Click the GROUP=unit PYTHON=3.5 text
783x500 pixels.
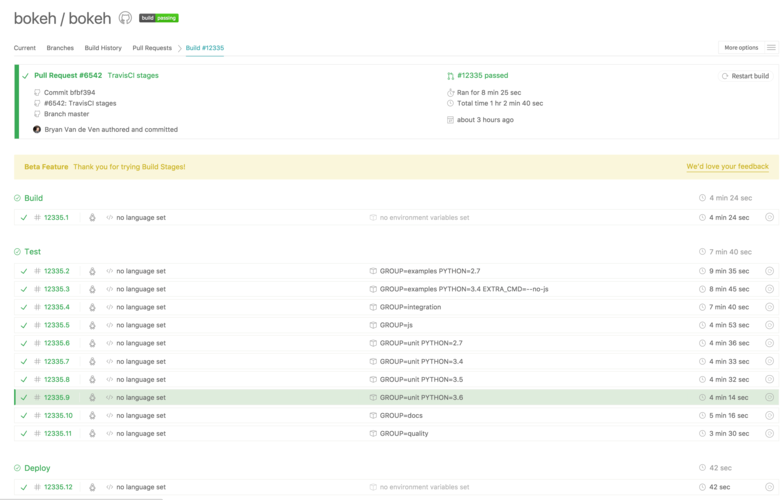pyautogui.click(x=421, y=379)
